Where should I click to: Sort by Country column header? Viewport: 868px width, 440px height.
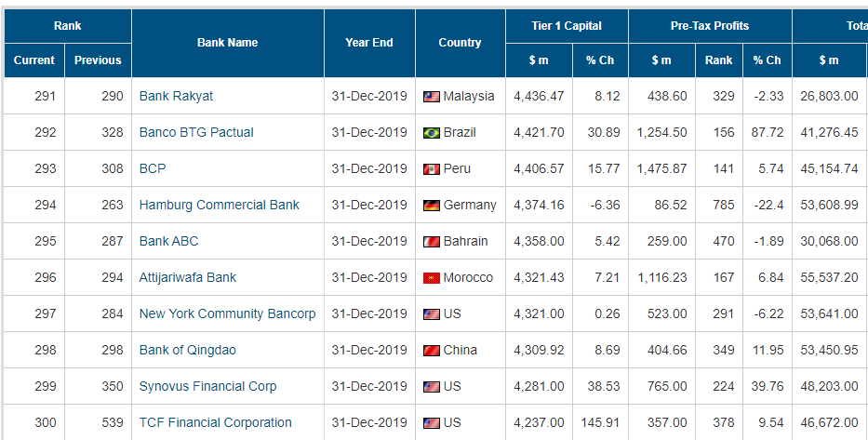(460, 43)
